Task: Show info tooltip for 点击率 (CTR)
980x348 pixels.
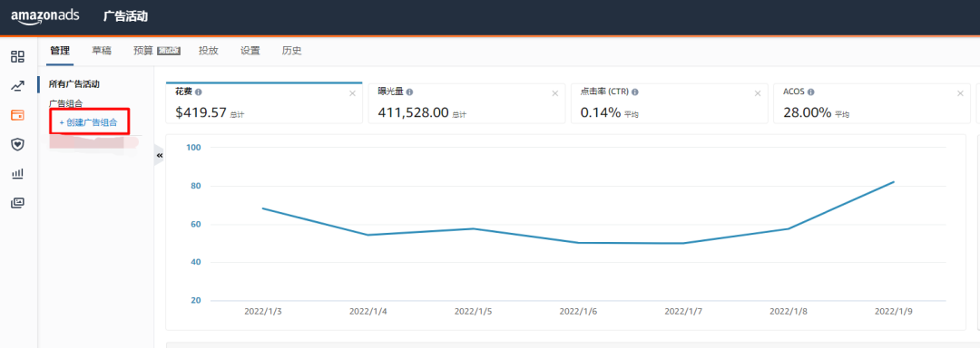Action: coord(635,92)
